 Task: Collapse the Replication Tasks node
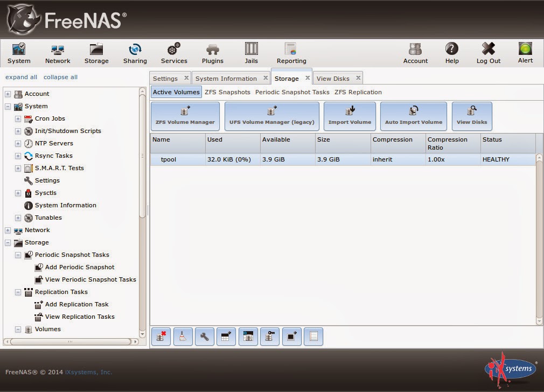(x=18, y=292)
